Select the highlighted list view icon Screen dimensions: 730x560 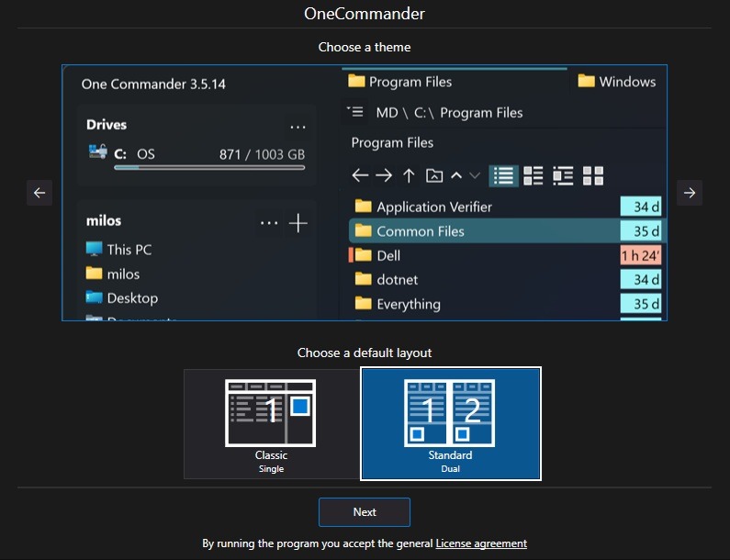point(504,176)
